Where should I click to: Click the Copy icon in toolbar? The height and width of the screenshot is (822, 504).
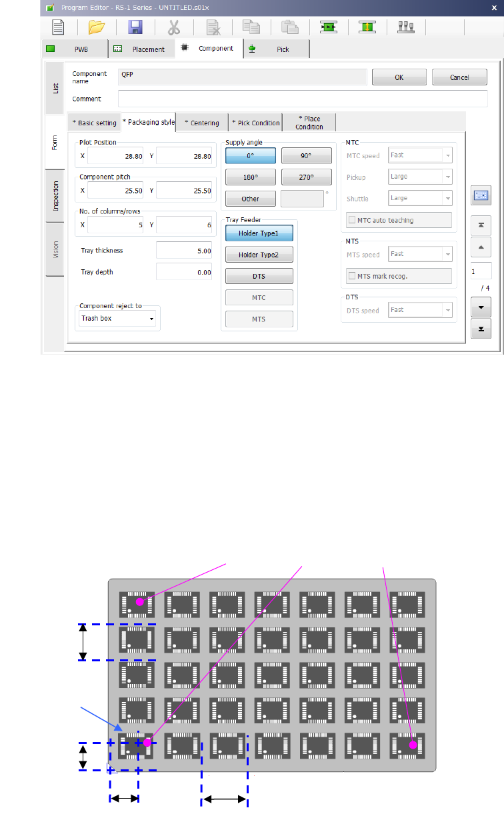tap(251, 27)
